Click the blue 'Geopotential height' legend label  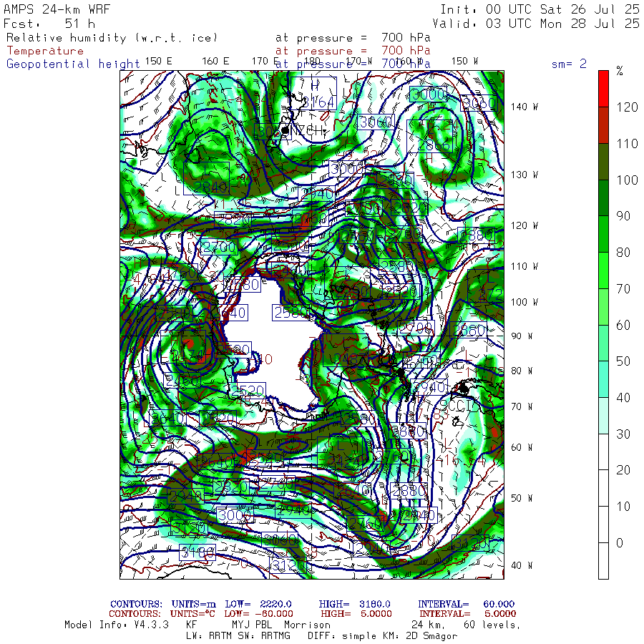[x=73, y=64]
